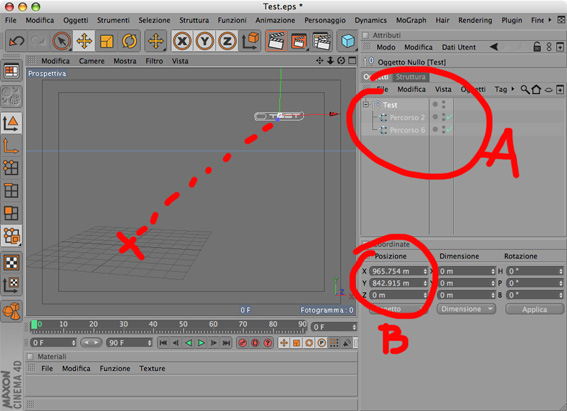Viewport: 567px width, 411px height.
Task: Open the Object Manager search magnifier
Action: pyautogui.click(x=525, y=89)
